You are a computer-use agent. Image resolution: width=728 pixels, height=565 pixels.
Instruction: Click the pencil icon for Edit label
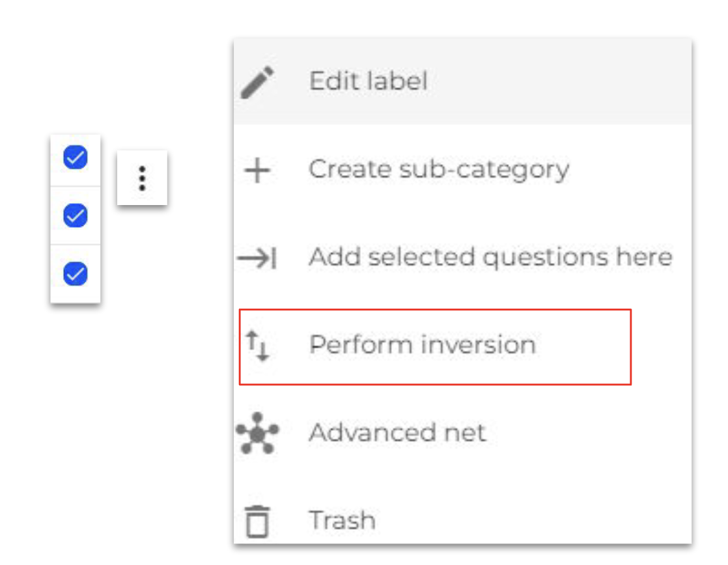pos(257,82)
